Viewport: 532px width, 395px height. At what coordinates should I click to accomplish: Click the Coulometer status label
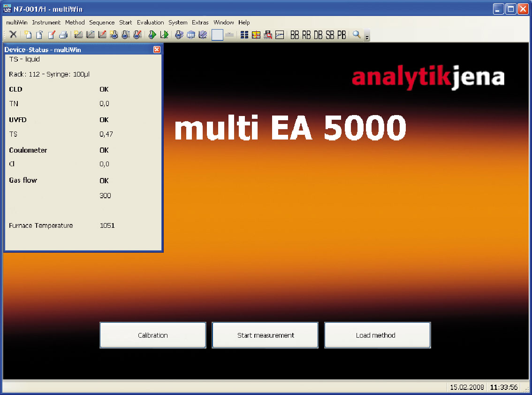pyautogui.click(x=28, y=150)
